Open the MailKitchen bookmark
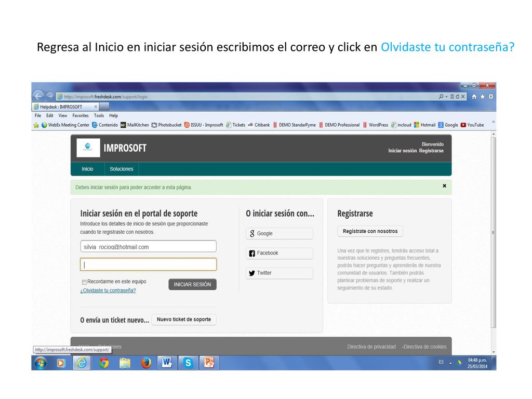The width and height of the screenshot is (532, 399). pyautogui.click(x=135, y=125)
